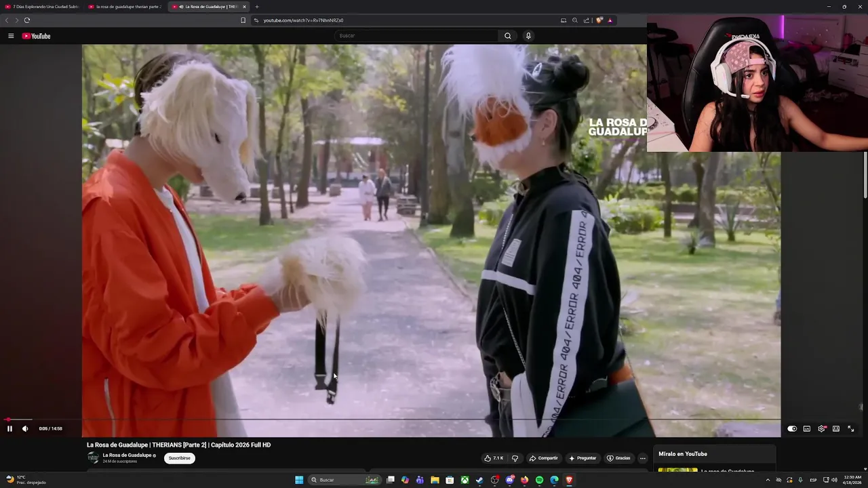Start voice search with the microphone icon

pos(528,36)
